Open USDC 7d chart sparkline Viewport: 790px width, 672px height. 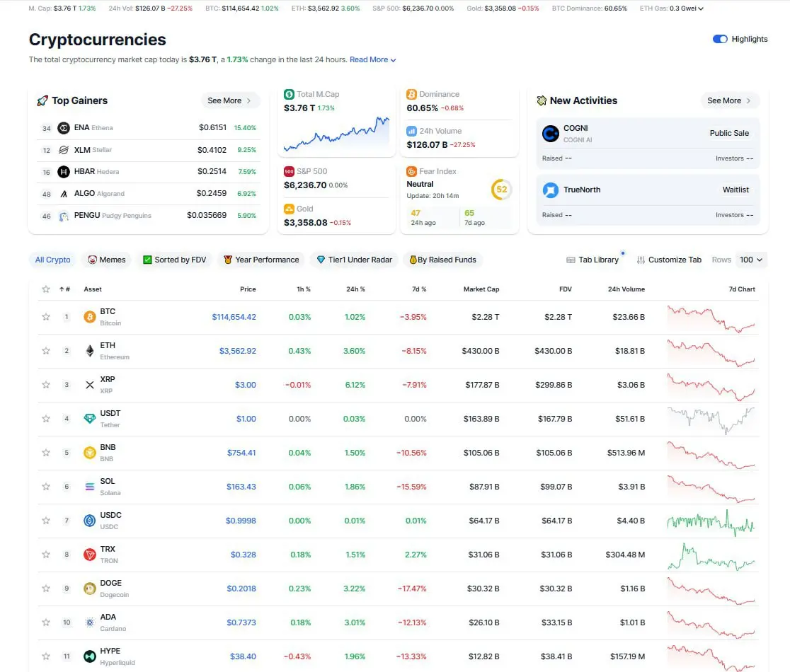[711, 523]
